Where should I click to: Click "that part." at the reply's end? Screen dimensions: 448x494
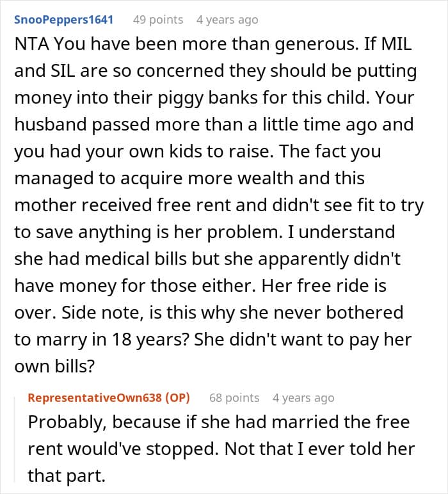point(67,476)
